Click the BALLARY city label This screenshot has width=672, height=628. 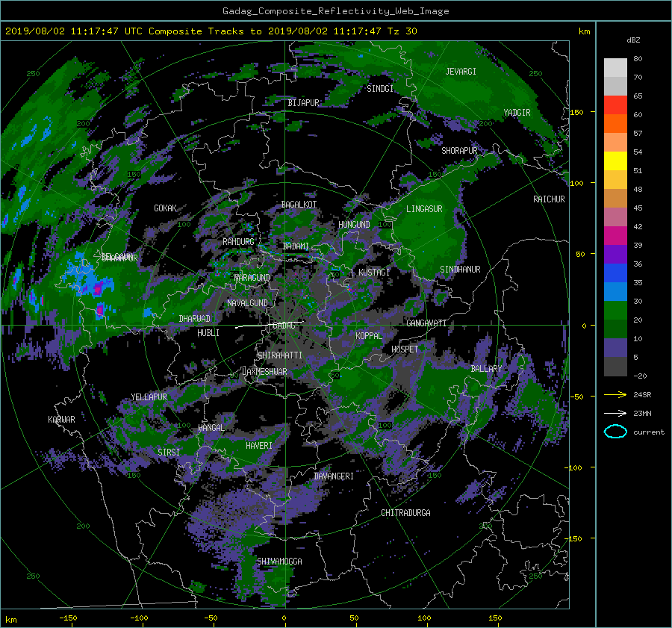(486, 369)
